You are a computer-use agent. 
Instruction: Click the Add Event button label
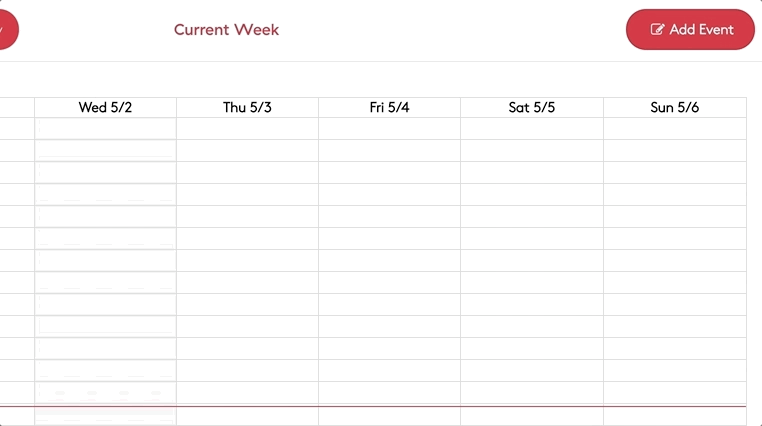[701, 30]
